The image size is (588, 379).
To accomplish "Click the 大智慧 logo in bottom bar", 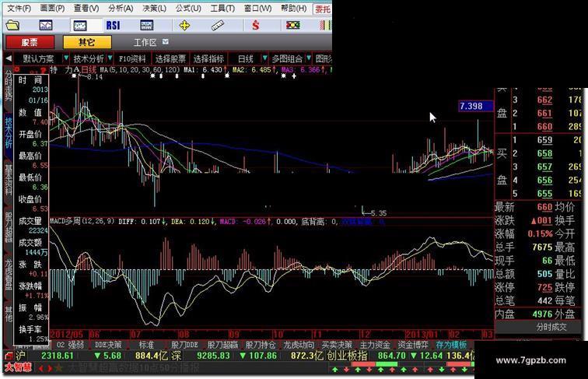I will click(x=18, y=368).
